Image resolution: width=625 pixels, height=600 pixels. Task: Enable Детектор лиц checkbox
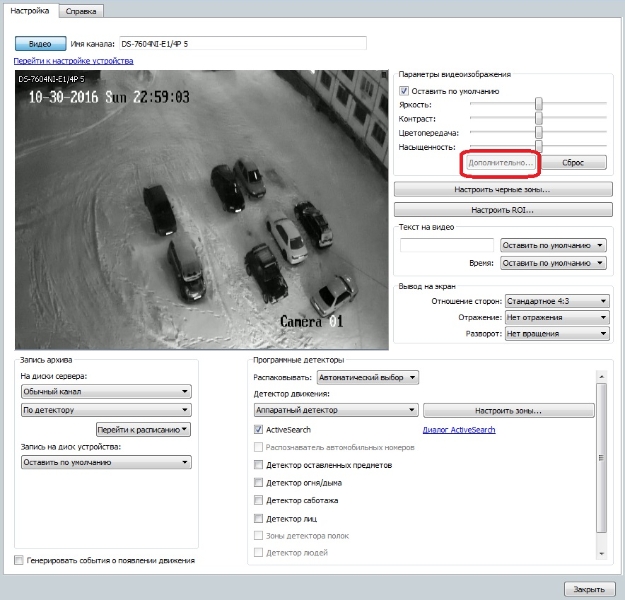(258, 518)
